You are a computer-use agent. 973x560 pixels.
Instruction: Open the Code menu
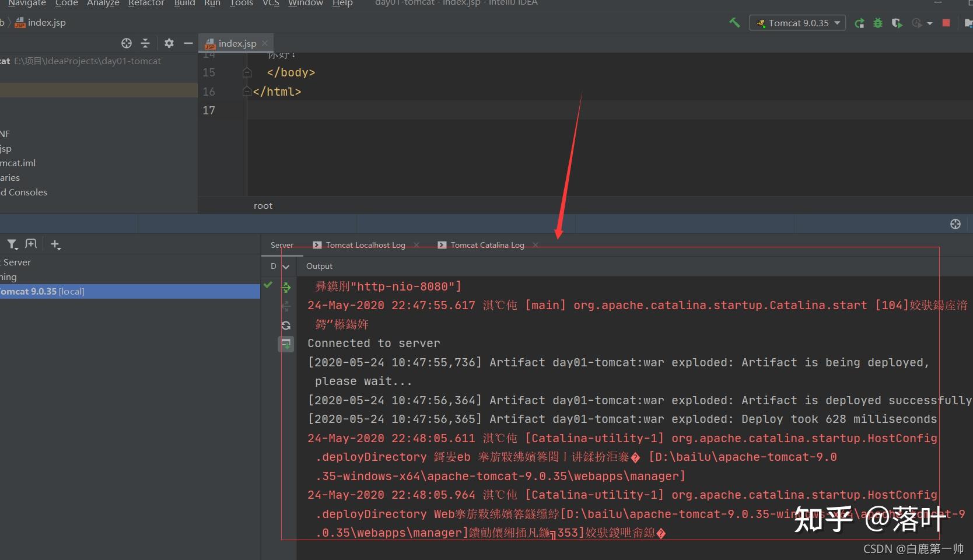point(66,3)
